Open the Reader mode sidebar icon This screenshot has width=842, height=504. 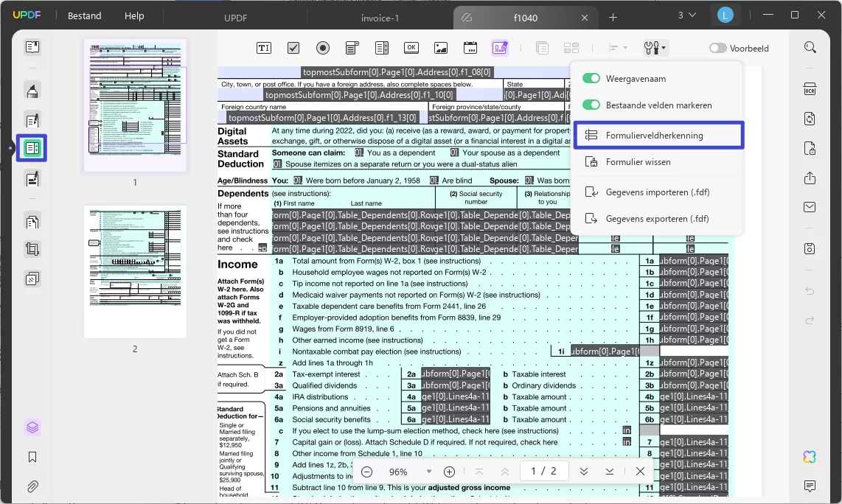coord(32,47)
